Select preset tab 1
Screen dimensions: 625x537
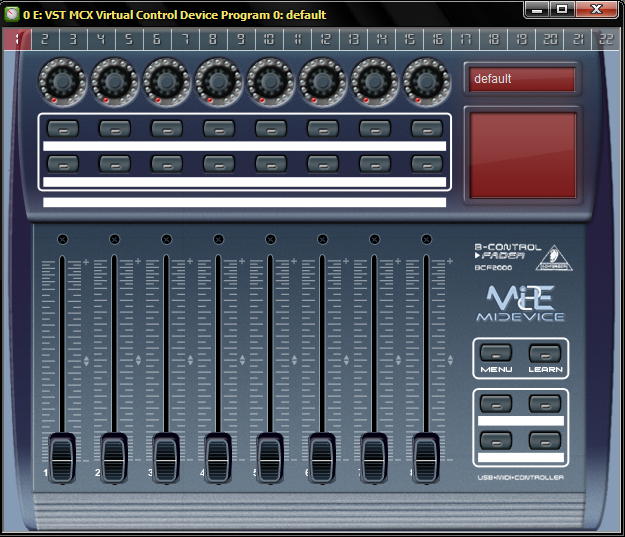tap(17, 39)
